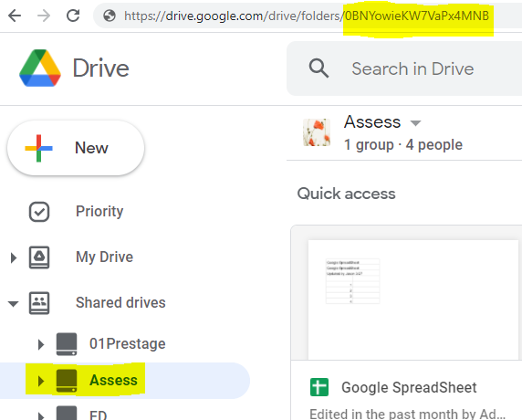The image size is (522, 420).
Task: Select the Assess drive in sidebar
Action: click(x=113, y=380)
